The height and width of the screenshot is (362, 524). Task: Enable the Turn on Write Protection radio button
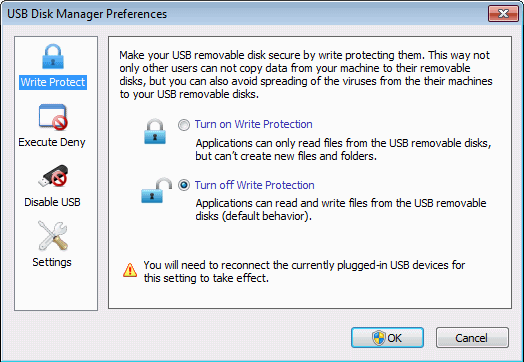184,125
